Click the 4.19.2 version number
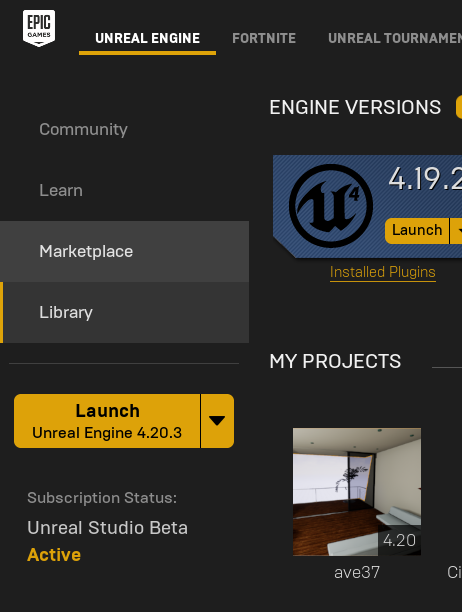 pos(425,179)
